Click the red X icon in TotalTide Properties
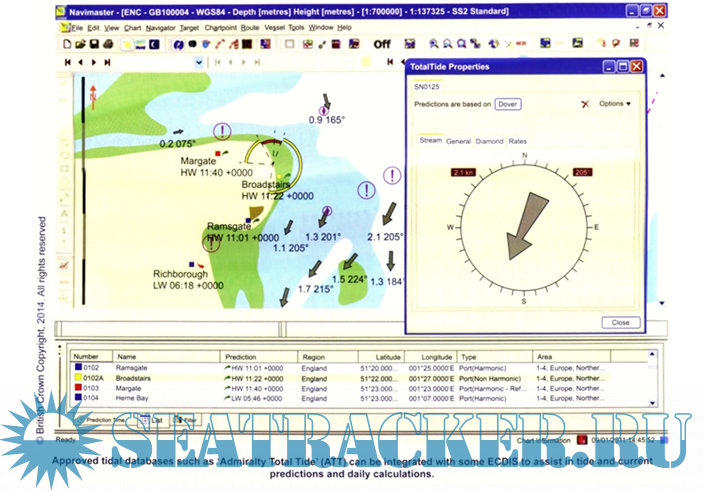The width and height of the screenshot is (703, 492). click(584, 104)
